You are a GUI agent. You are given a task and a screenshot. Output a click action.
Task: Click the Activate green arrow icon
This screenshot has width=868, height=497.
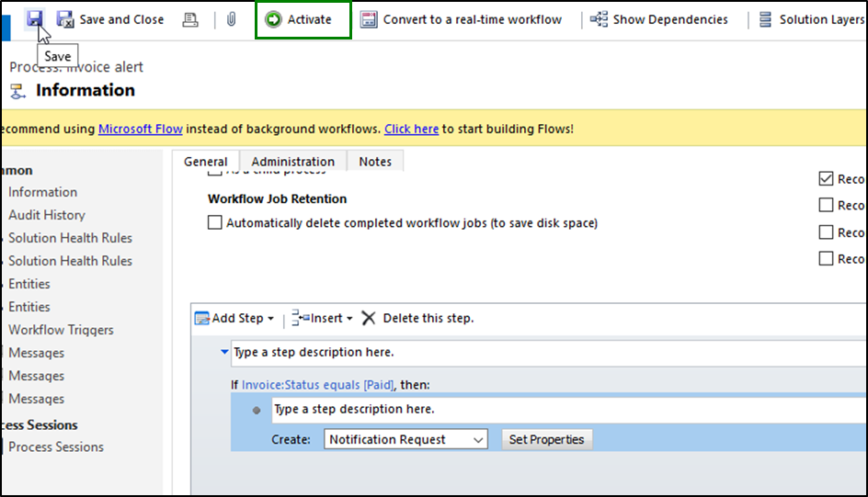(273, 19)
